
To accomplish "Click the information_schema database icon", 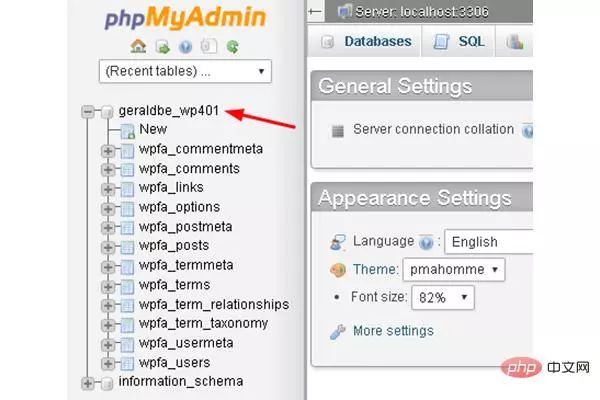I will click(x=108, y=383).
